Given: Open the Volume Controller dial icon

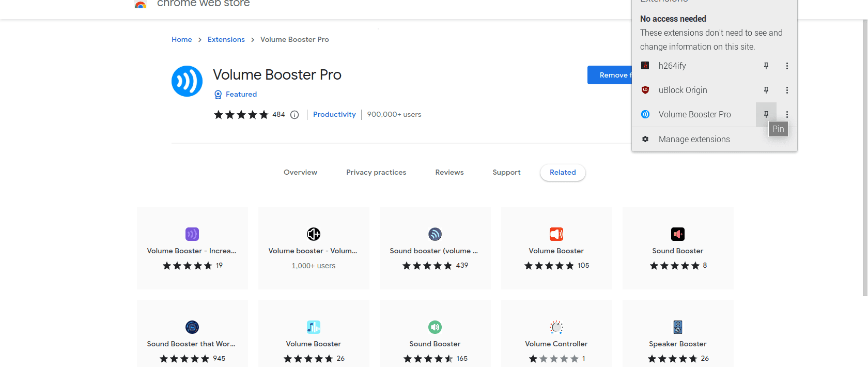Looking at the screenshot, I should (x=556, y=327).
